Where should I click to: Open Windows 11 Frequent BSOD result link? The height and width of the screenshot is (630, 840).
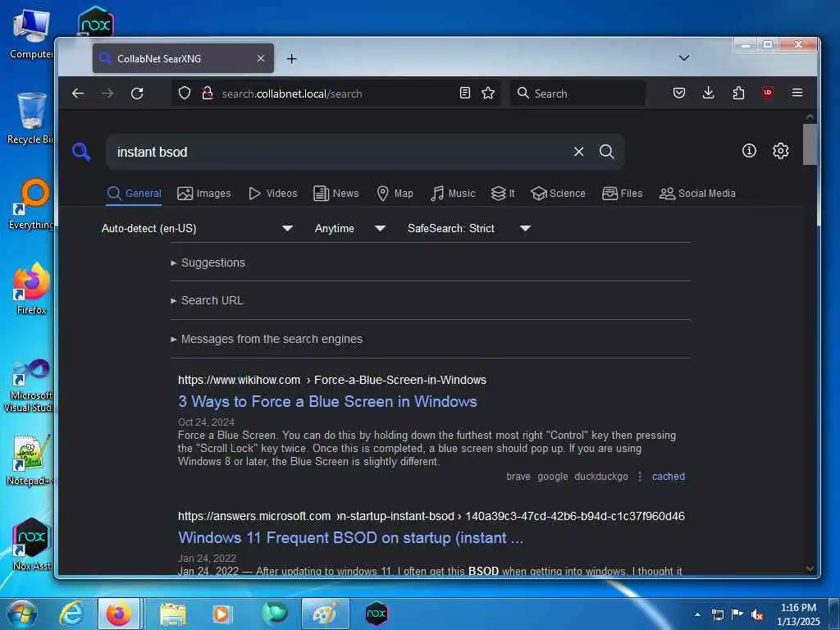(350, 537)
